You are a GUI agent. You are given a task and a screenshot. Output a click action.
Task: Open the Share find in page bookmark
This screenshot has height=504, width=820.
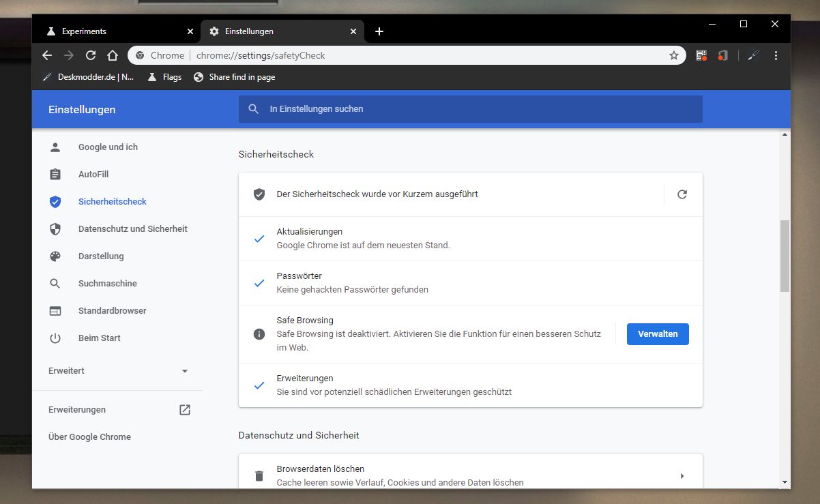[x=235, y=77]
